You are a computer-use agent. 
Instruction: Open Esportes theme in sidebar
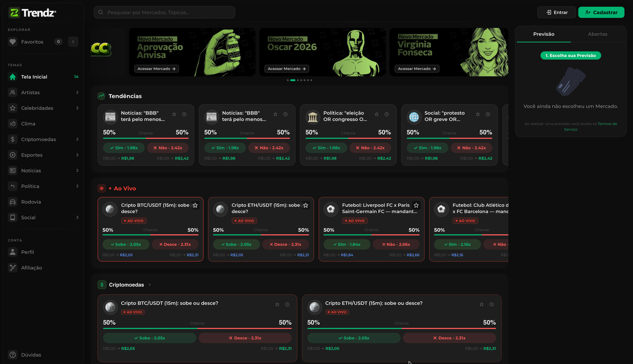[x=32, y=155]
